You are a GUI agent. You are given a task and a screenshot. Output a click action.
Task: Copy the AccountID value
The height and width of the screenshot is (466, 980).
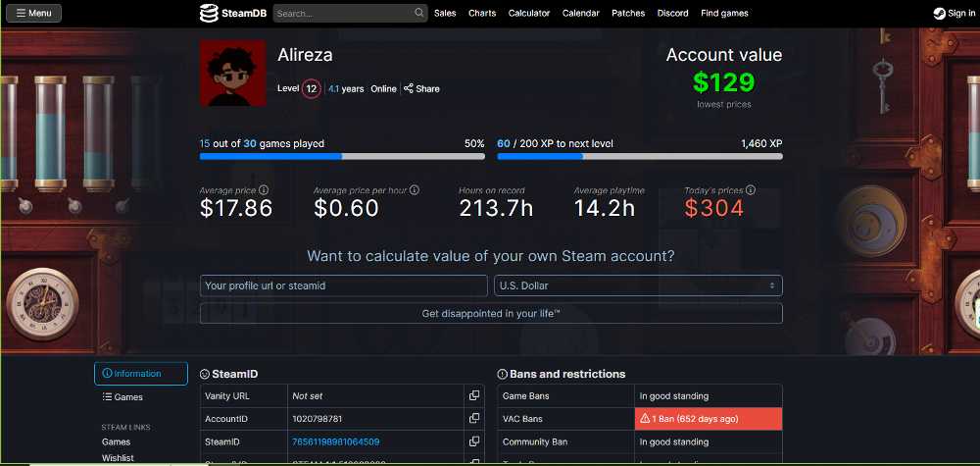point(474,419)
